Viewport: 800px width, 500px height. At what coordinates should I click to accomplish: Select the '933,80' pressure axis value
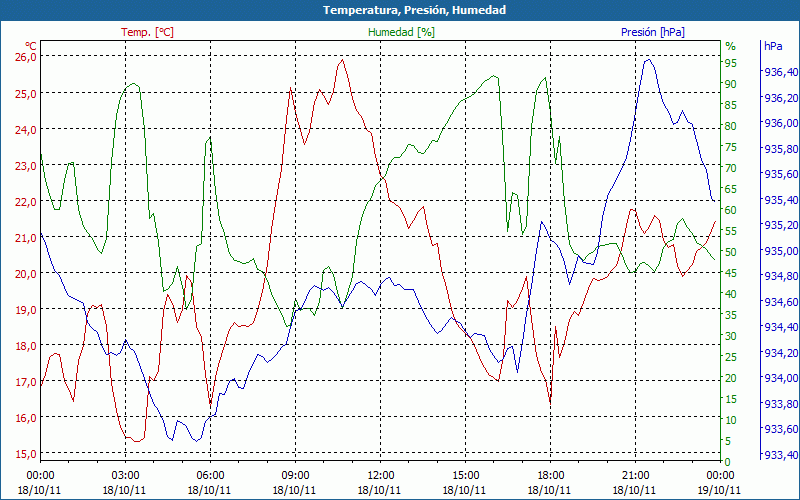tap(781, 403)
